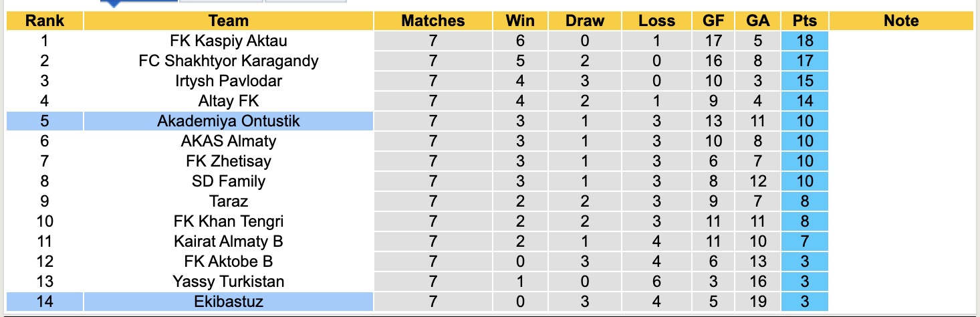Click Kairat Almaty B team name
This screenshot has width=980, height=317.
coord(228,241)
